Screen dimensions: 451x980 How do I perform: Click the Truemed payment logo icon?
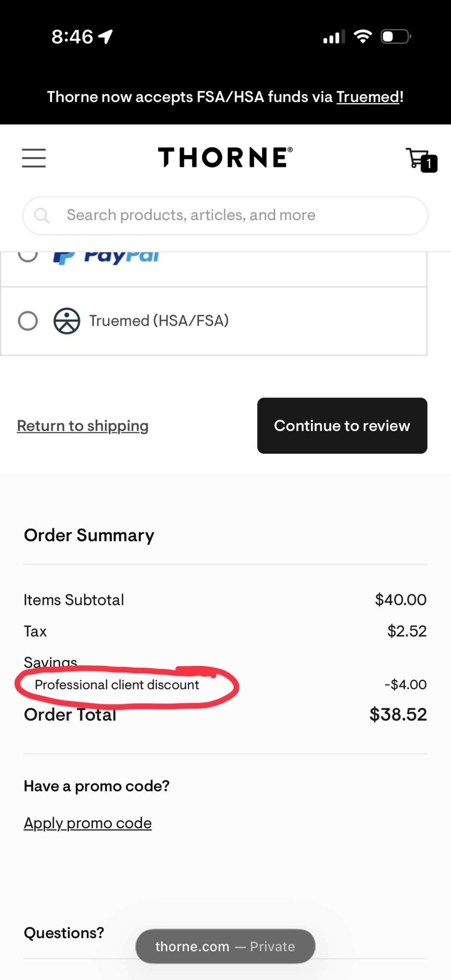point(66,320)
